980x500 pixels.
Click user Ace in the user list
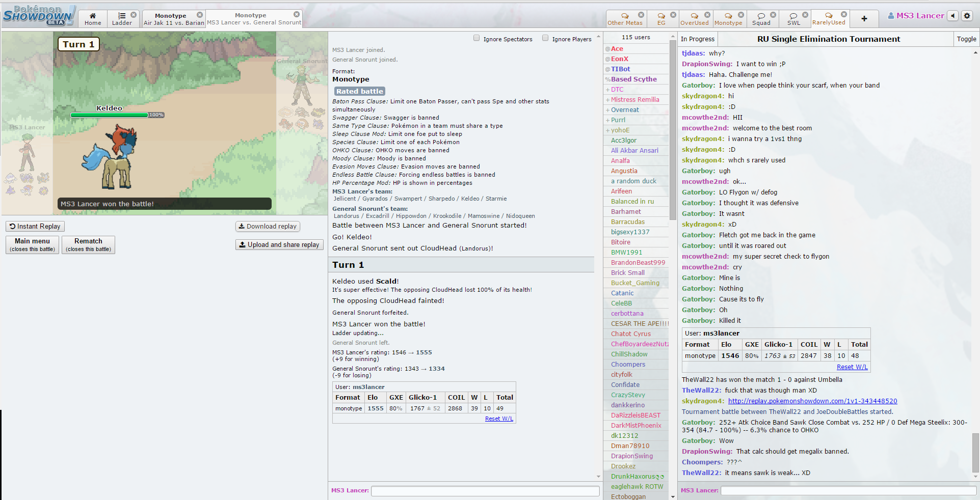click(617, 49)
